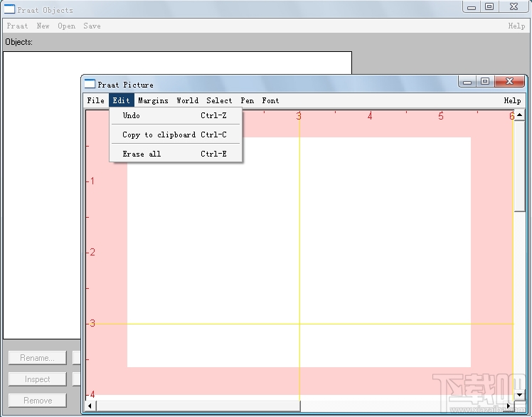Open the Praat menu in Praat Objects
The image size is (532, 417).
point(17,26)
